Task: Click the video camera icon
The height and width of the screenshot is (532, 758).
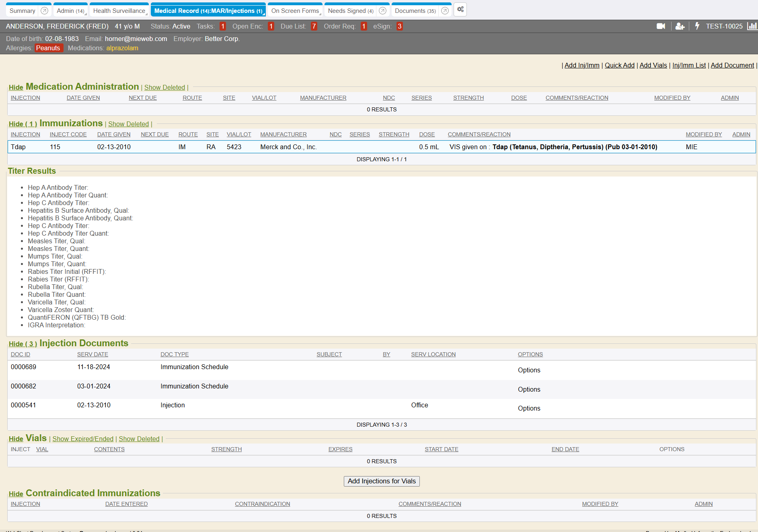Action: coord(661,27)
